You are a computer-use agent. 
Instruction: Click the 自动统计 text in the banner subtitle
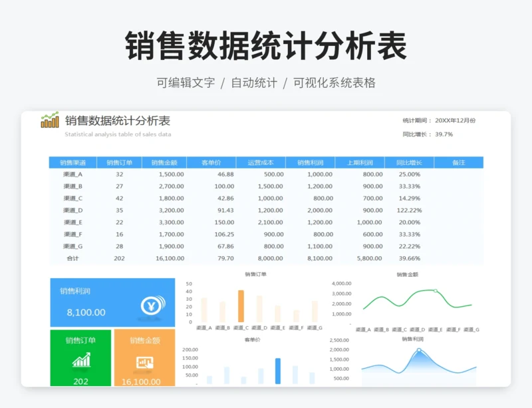click(254, 83)
